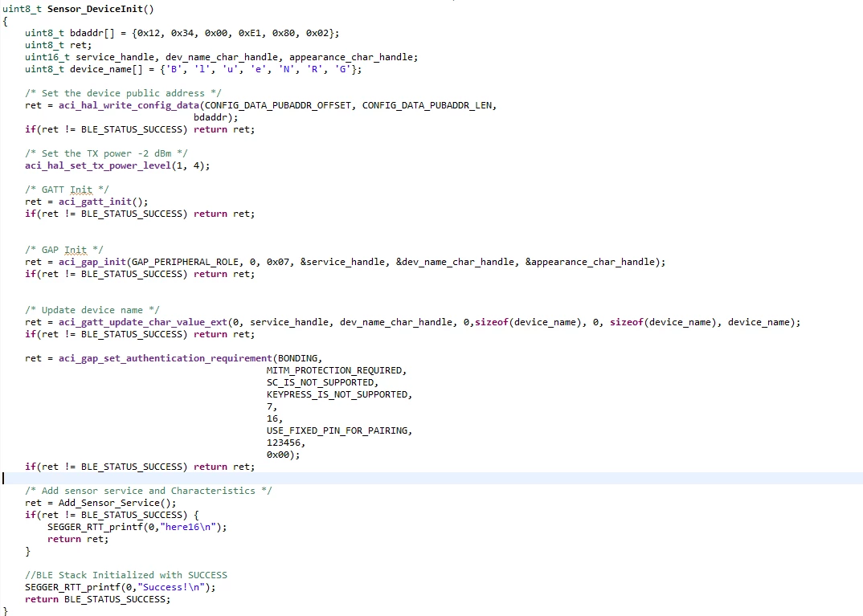The image size is (863, 616).
Task: Click the "Success!\n" string literal
Action: coord(171,587)
